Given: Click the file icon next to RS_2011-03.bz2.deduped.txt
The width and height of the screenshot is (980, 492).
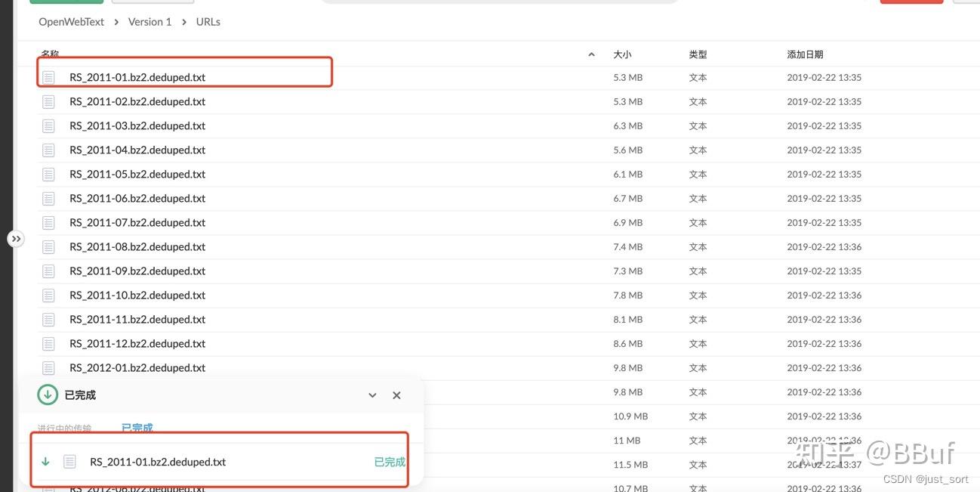Looking at the screenshot, I should tap(48, 125).
